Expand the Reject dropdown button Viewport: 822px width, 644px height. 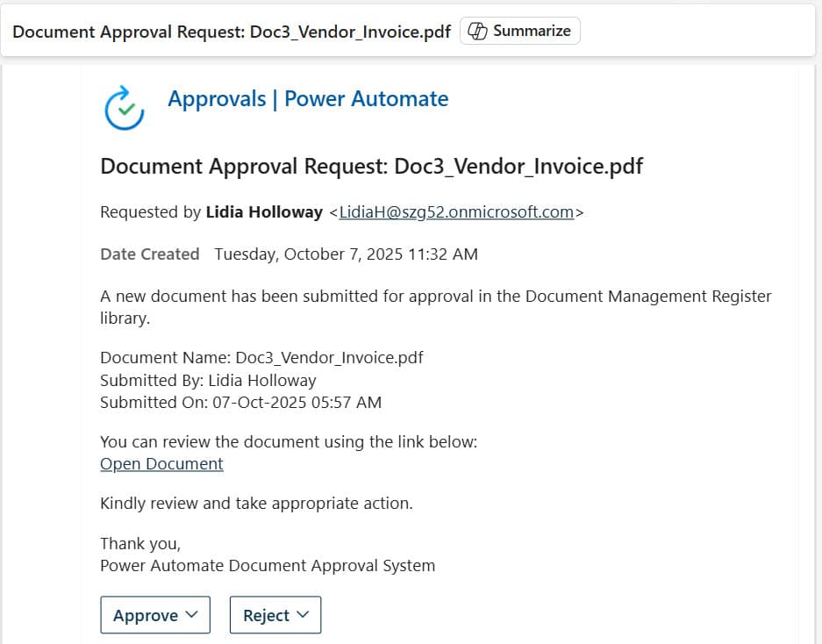point(275,615)
